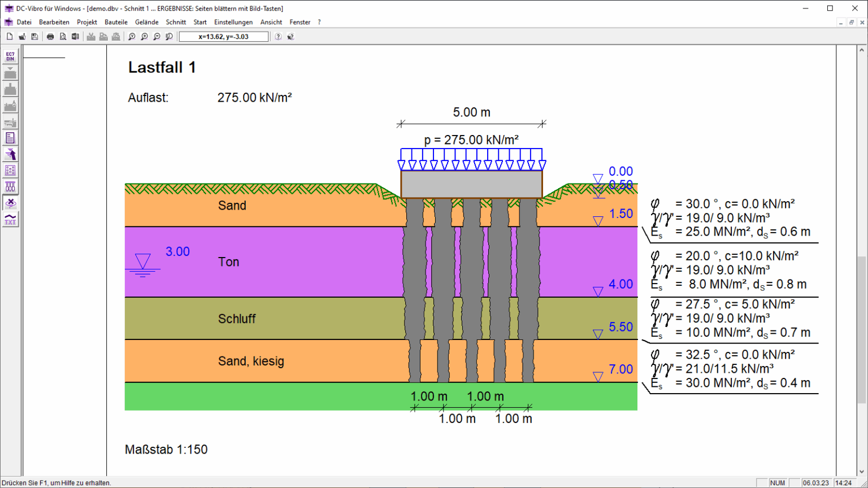
Task: Toggle the rotate-X sidebar button
Action: (10, 203)
